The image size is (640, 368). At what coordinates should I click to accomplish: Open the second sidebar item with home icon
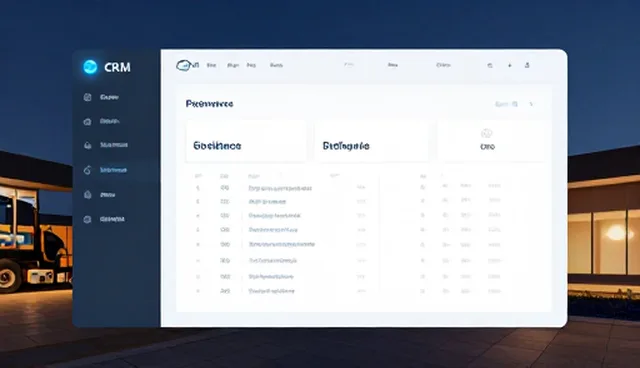point(101,121)
